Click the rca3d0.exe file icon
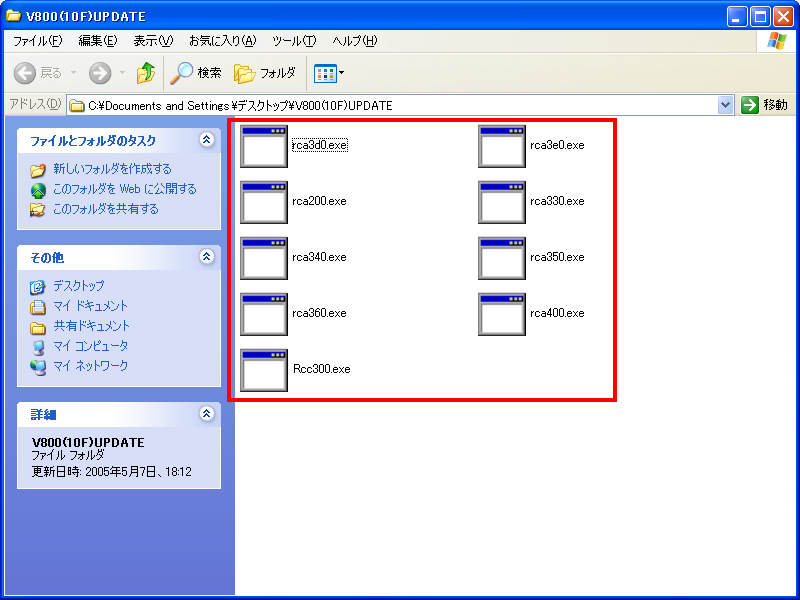 (264, 146)
